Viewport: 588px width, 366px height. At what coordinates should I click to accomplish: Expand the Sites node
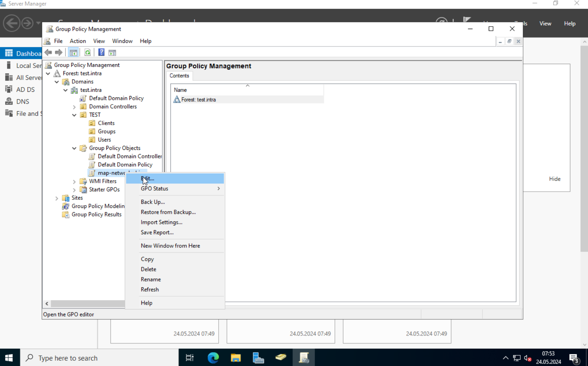point(57,198)
